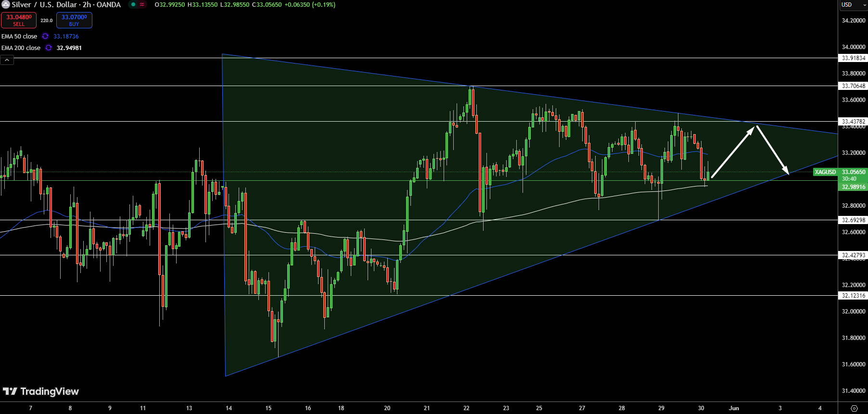Click the high price H33.13550
This screenshot has height=414, width=868.
[x=203, y=5]
